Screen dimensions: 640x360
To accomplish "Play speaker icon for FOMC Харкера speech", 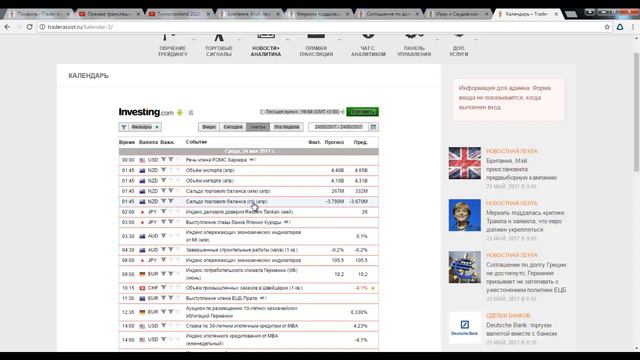I will [252, 160].
